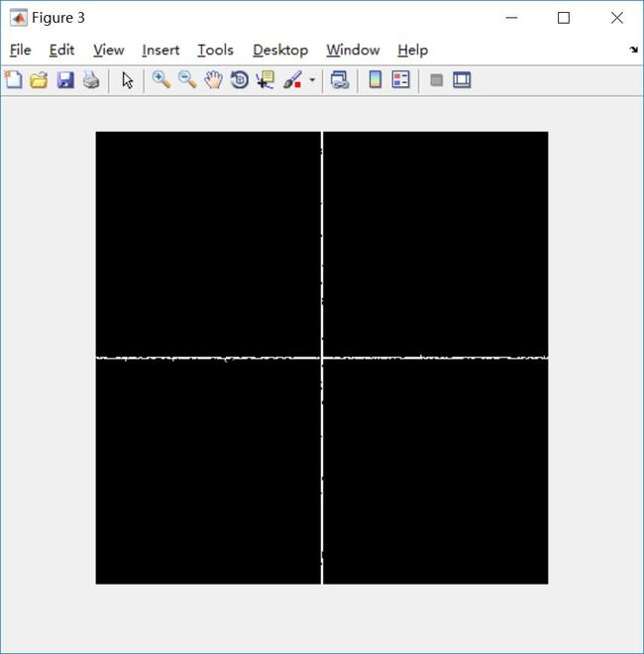644x654 pixels.
Task: Activate the Zoom Out magnifier tool
Action: click(x=187, y=79)
